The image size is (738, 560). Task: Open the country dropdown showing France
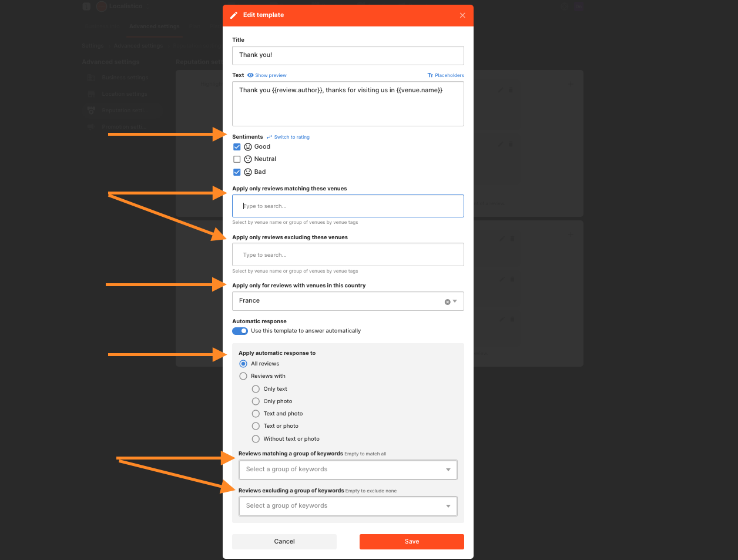[x=348, y=301]
